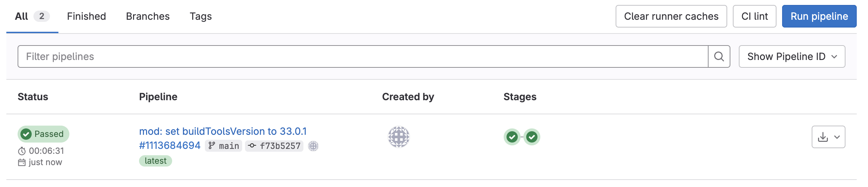The height and width of the screenshot is (187, 868).
Task: Open the CI lint button
Action: (754, 16)
